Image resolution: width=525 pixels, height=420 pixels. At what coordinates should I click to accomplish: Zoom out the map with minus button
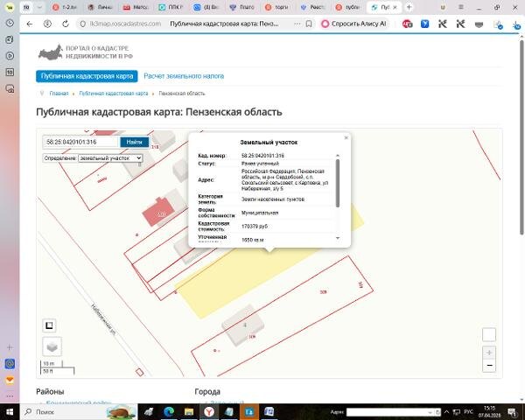[489, 366]
